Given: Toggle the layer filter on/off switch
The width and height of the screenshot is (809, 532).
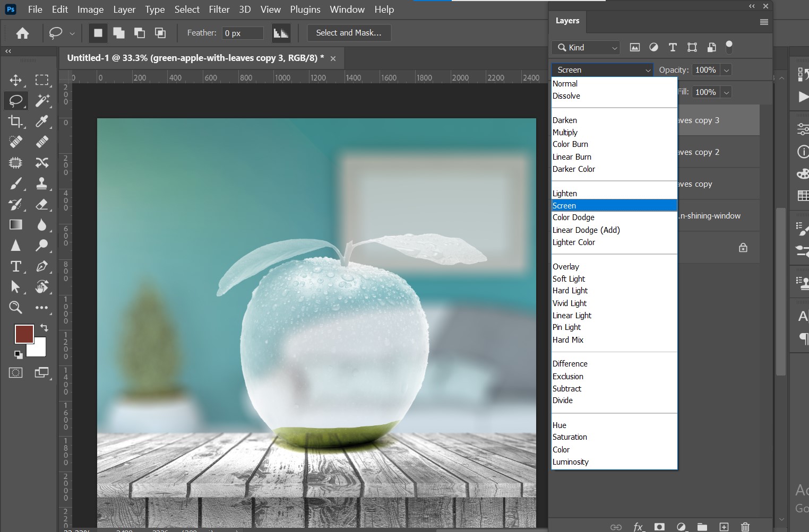Looking at the screenshot, I should (x=729, y=47).
